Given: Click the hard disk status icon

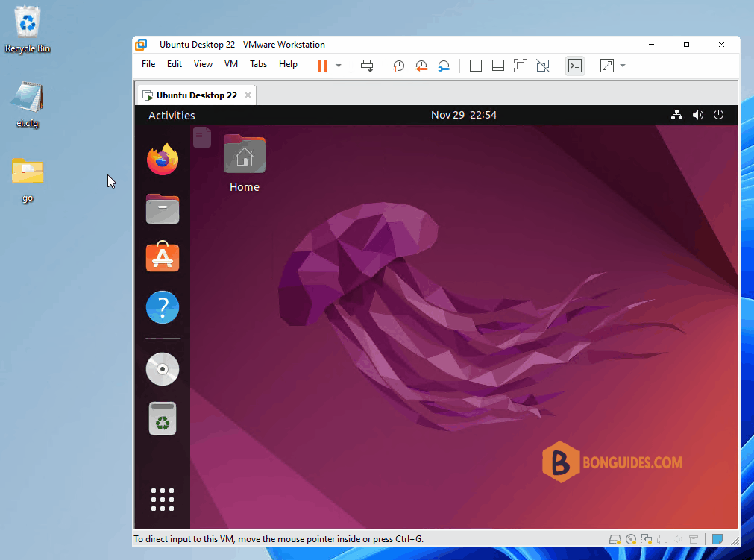Looking at the screenshot, I should point(615,539).
